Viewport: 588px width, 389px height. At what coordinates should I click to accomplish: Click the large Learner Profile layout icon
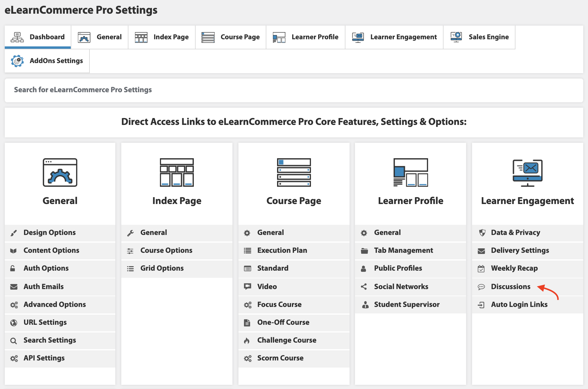pyautogui.click(x=411, y=172)
